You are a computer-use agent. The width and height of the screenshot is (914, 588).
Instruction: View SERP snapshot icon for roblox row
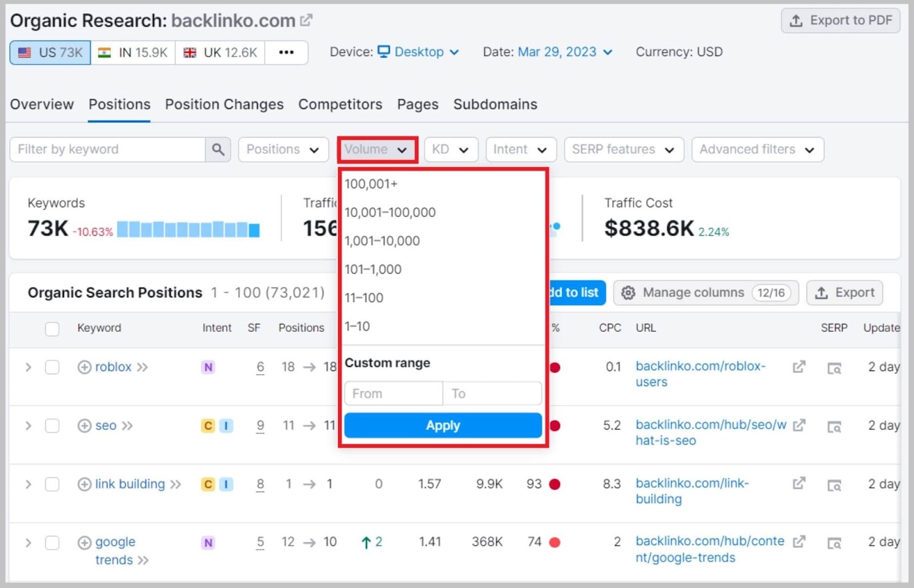pyautogui.click(x=834, y=369)
